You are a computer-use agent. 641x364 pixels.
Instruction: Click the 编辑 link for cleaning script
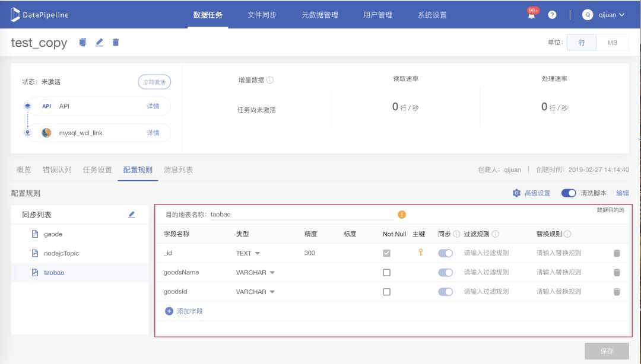(x=623, y=193)
